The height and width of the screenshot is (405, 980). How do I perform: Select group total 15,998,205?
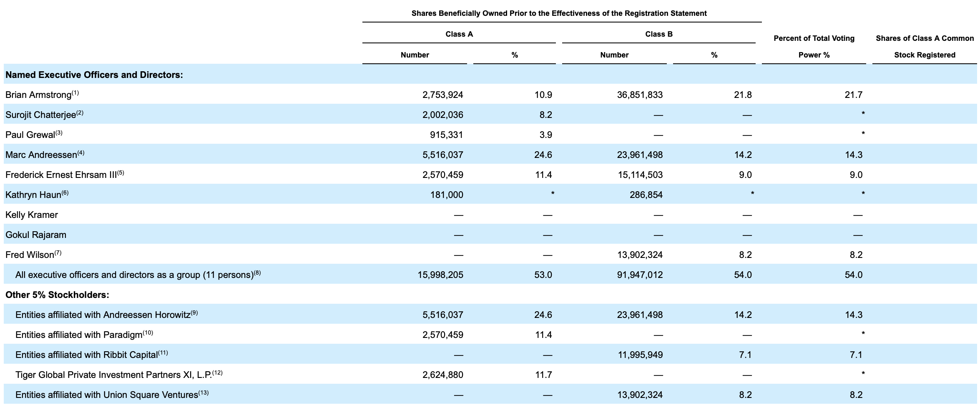[440, 275]
